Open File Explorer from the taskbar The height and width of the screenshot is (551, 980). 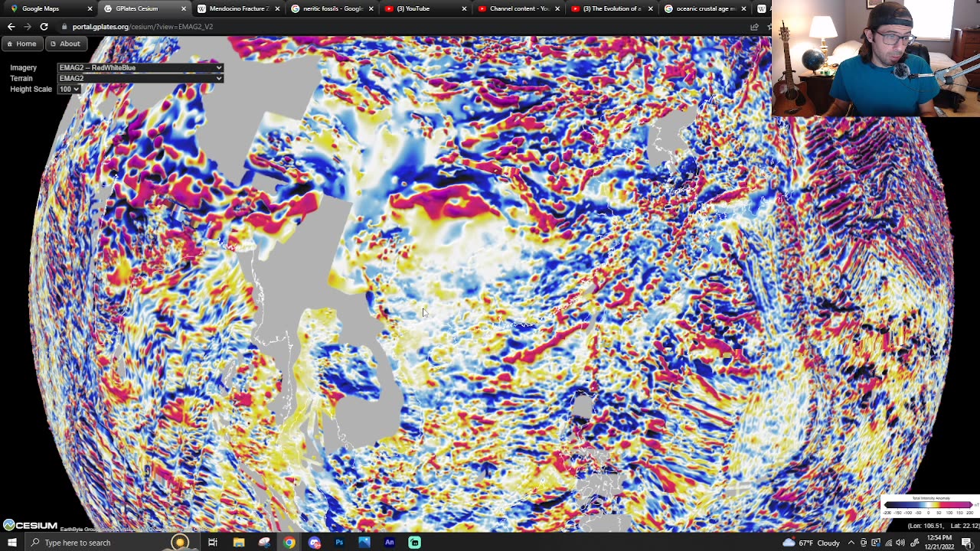point(239,543)
